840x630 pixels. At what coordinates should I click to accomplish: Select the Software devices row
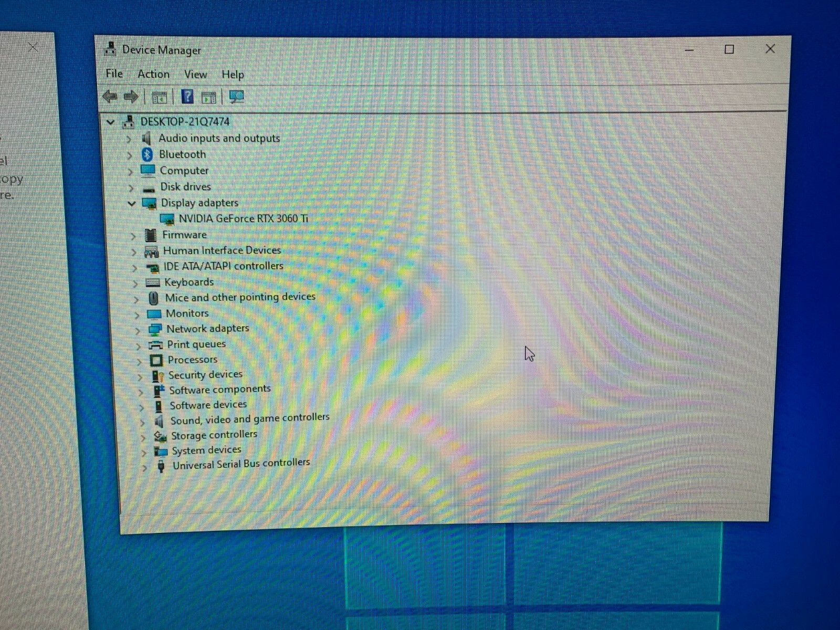pyautogui.click(x=208, y=405)
